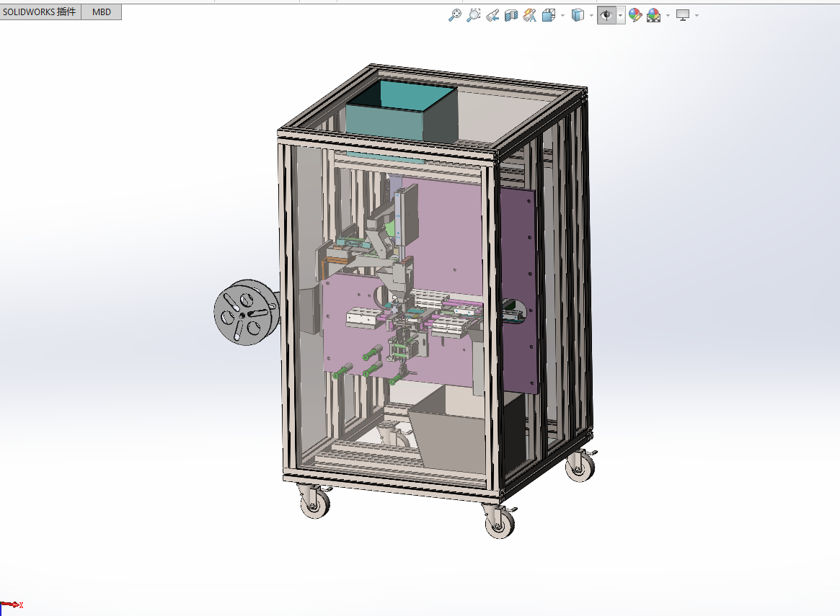840x616 pixels.
Task: Expand the View Settings dropdown arrow
Action: [x=697, y=16]
